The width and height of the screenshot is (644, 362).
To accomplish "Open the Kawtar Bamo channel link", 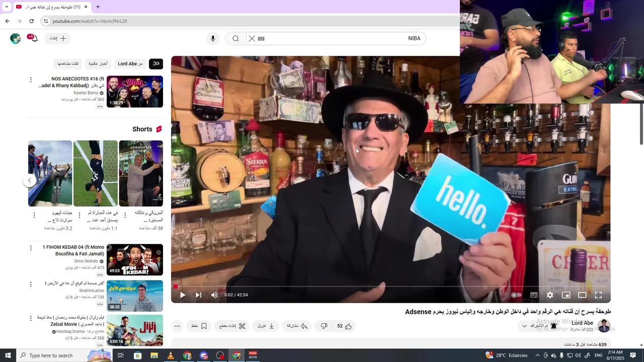I will (x=86, y=93).
